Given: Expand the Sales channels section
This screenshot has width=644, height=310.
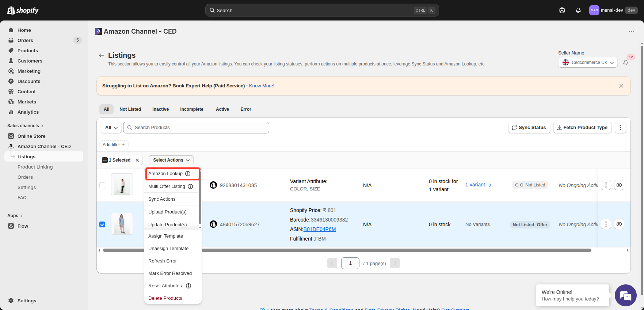Looking at the screenshot, I should [x=25, y=126].
